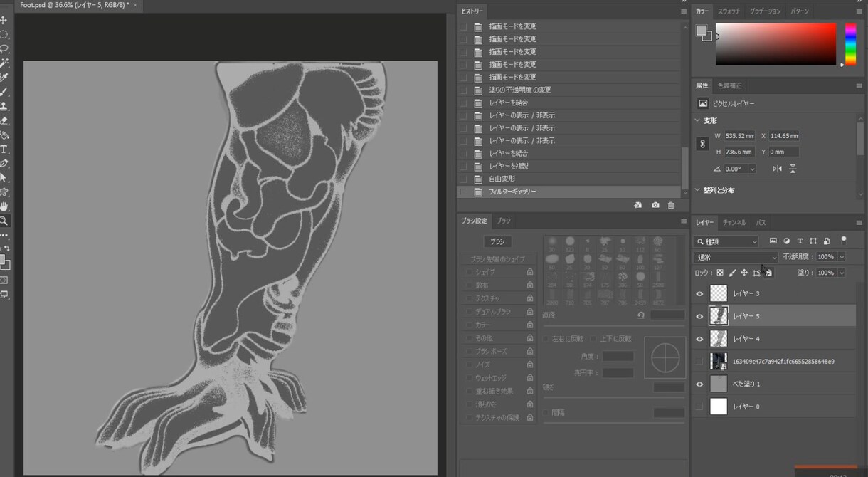Screen dimensions: 868x477
Task: Select the Path Selection tool
Action: tap(4, 177)
